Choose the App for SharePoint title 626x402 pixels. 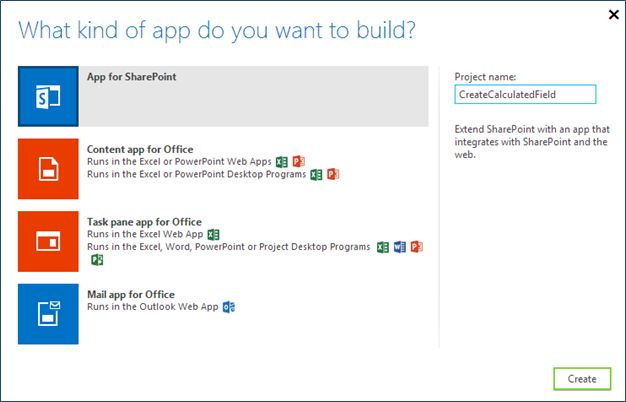tap(132, 77)
